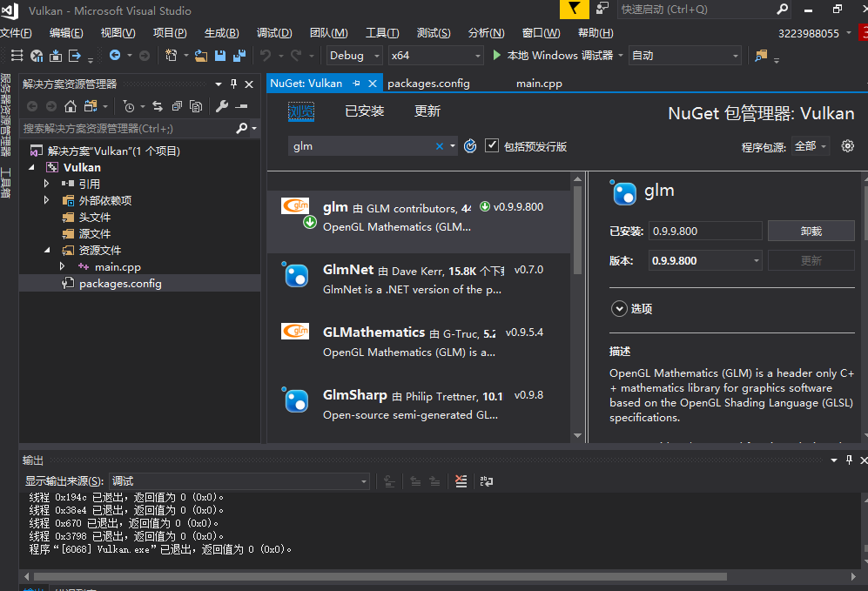The height and width of the screenshot is (591, 868).
Task: Open the package source 全部 dropdown
Action: (x=811, y=146)
